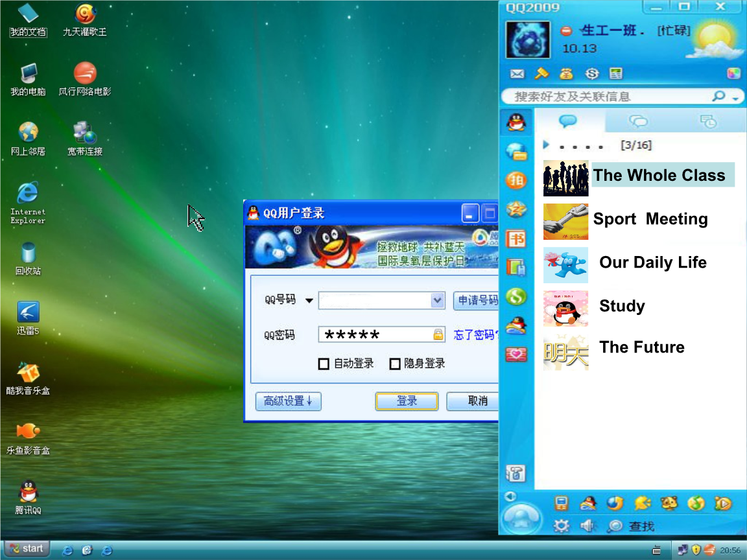Enable the 隐身登录 checkbox
The width and height of the screenshot is (747, 560).
[x=394, y=364]
